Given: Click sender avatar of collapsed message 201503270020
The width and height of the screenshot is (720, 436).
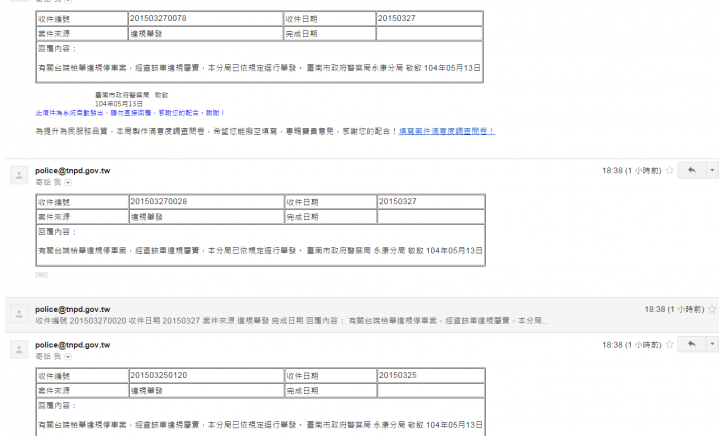Looking at the screenshot, I should click(x=19, y=314).
